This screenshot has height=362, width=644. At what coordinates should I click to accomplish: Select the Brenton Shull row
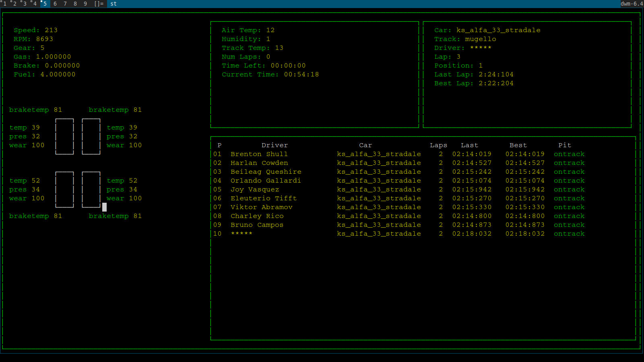click(x=399, y=154)
